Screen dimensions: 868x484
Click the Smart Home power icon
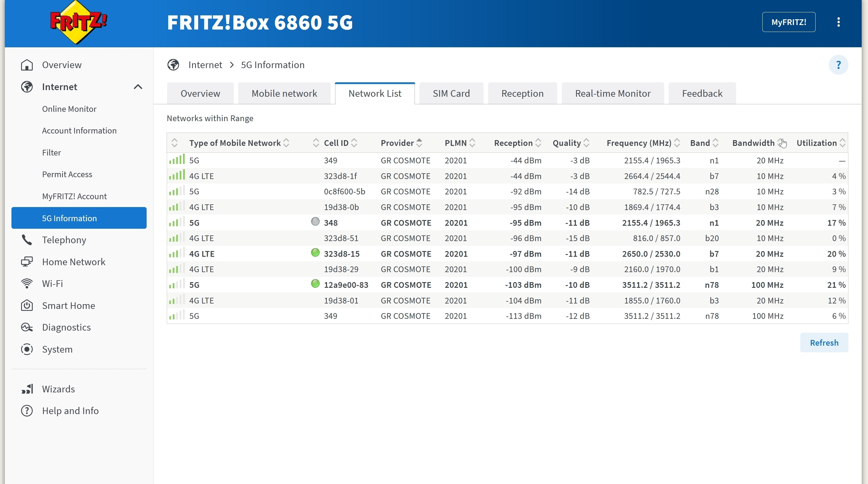[x=27, y=305]
